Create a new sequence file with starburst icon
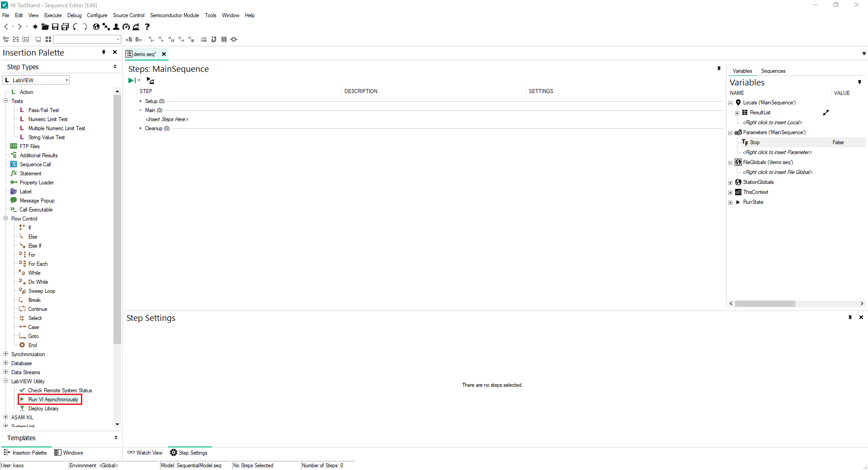The width and height of the screenshot is (868, 470). (x=35, y=27)
